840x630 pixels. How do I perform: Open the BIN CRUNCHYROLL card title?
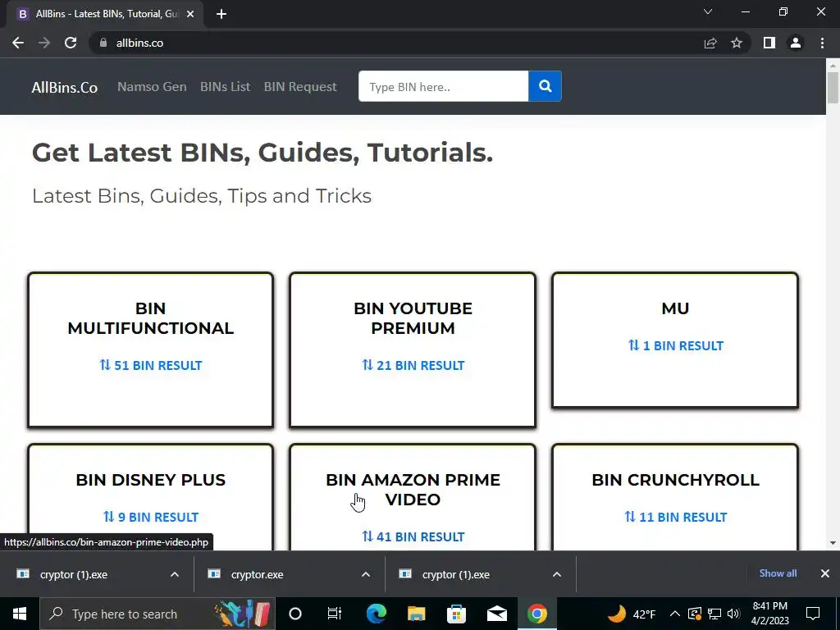(x=675, y=480)
